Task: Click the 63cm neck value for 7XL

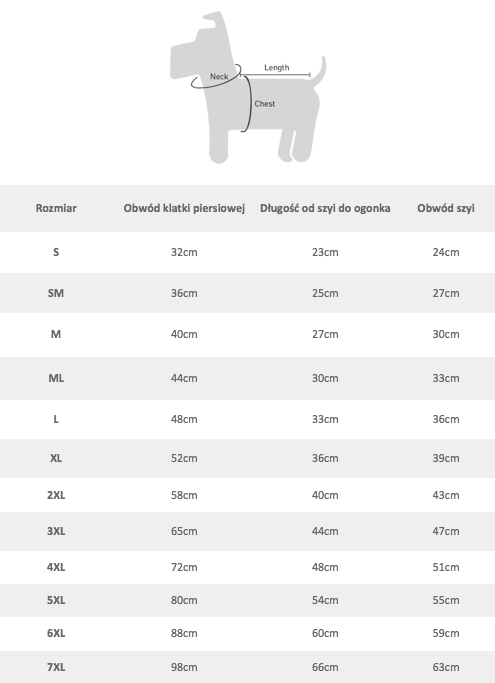Action: 446,667
